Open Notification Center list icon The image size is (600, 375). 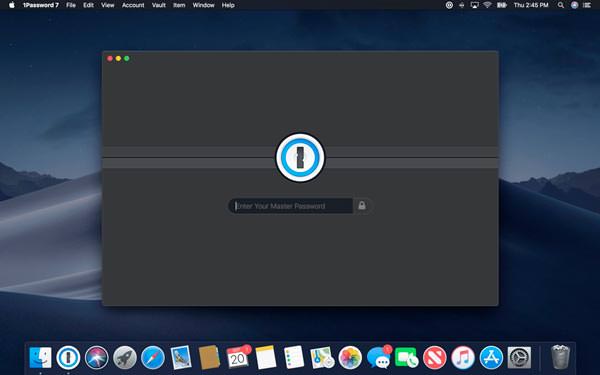[x=587, y=5]
